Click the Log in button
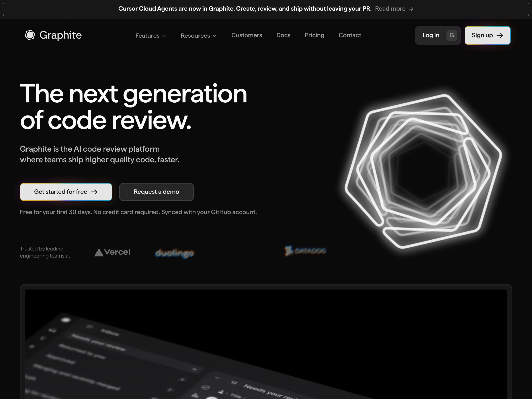 click(x=438, y=35)
